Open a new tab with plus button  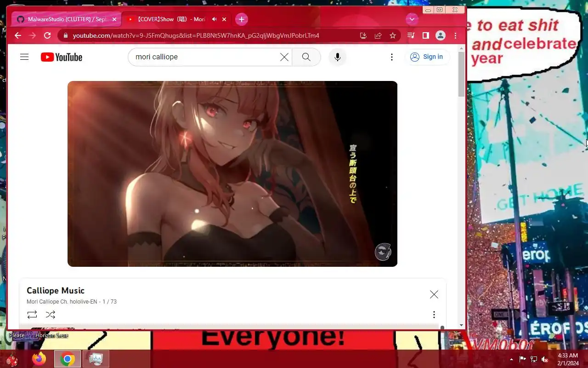click(242, 19)
